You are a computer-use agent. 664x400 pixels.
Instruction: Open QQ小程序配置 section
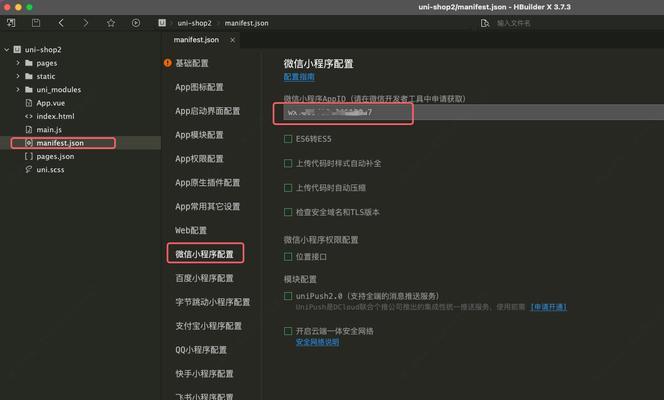click(201, 350)
